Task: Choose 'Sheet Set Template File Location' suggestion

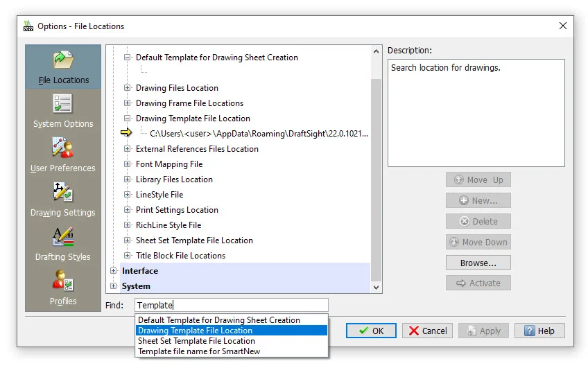Action: [x=196, y=341]
